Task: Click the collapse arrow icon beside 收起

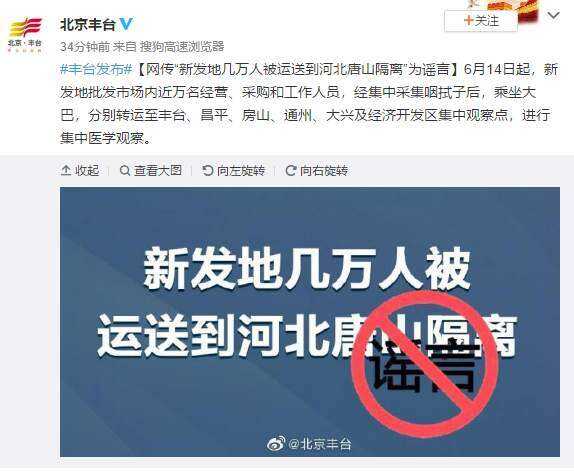Action: [x=66, y=170]
